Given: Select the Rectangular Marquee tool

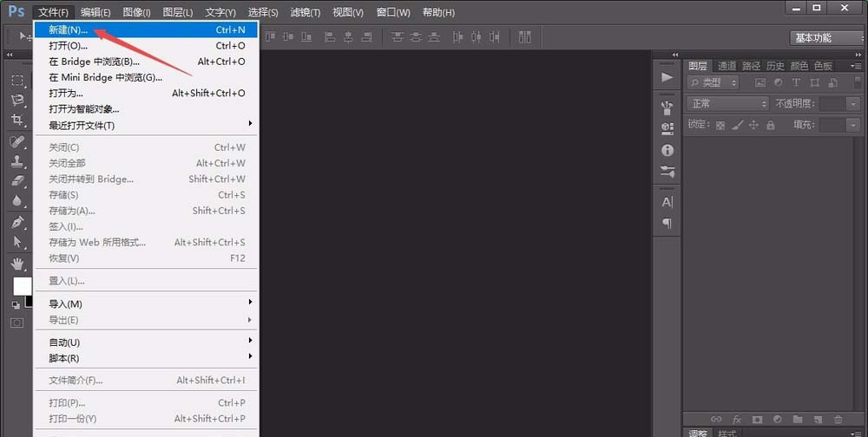Looking at the screenshot, I should [17, 81].
